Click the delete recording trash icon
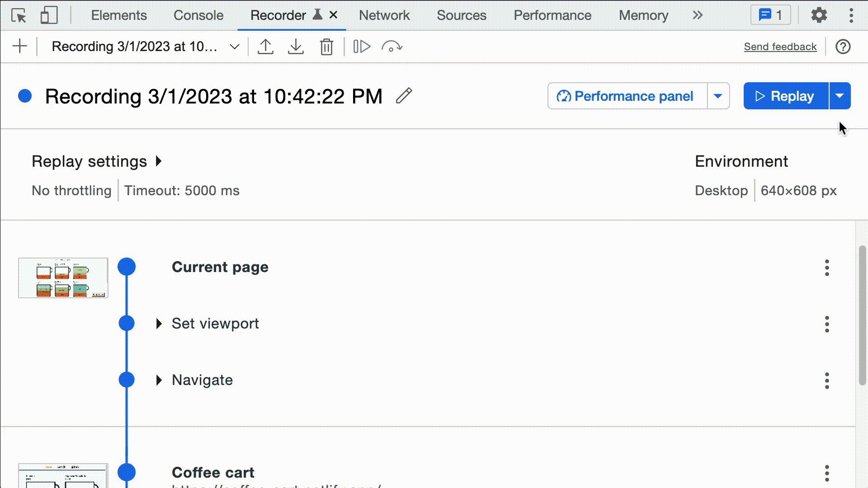This screenshot has height=488, width=868. pyautogui.click(x=327, y=47)
